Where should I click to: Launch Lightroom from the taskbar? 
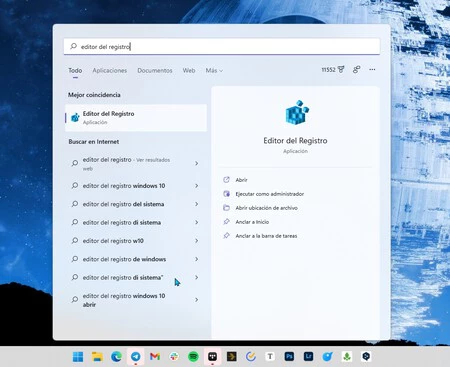[x=308, y=357]
